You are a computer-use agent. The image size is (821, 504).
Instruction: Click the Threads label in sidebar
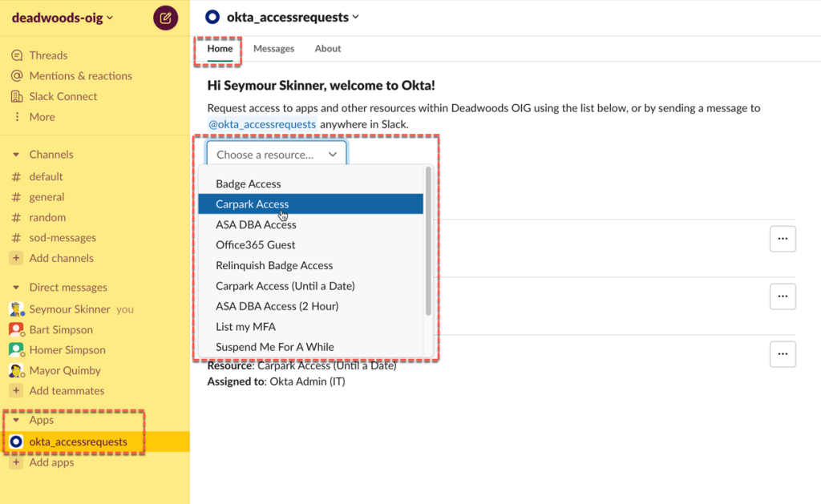pyautogui.click(x=48, y=55)
